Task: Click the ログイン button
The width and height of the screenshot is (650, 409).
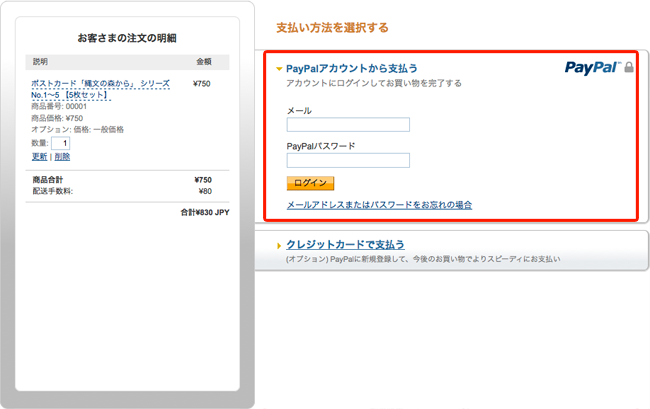Action: [310, 183]
